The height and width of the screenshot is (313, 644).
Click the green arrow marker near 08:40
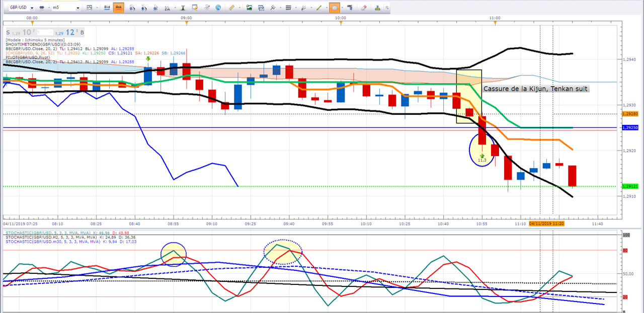(148, 59)
